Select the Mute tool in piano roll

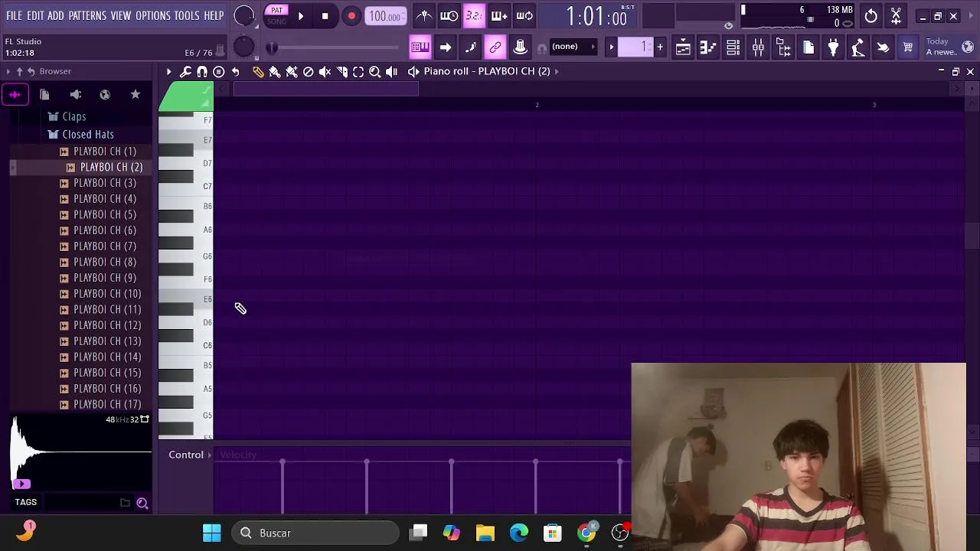[325, 71]
